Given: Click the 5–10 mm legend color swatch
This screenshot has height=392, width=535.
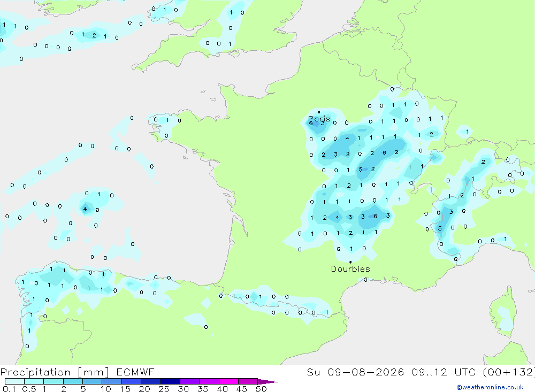Looking at the screenshot, I should click(92, 381).
